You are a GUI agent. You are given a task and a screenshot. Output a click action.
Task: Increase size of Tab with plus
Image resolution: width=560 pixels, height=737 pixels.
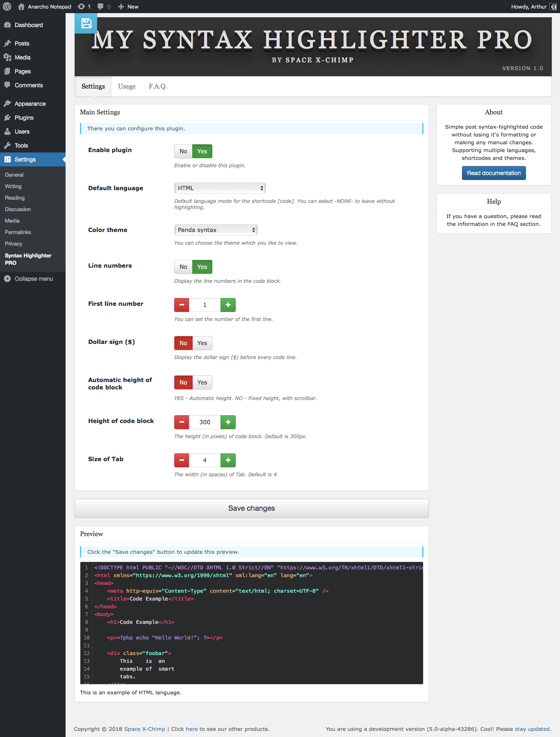click(228, 460)
